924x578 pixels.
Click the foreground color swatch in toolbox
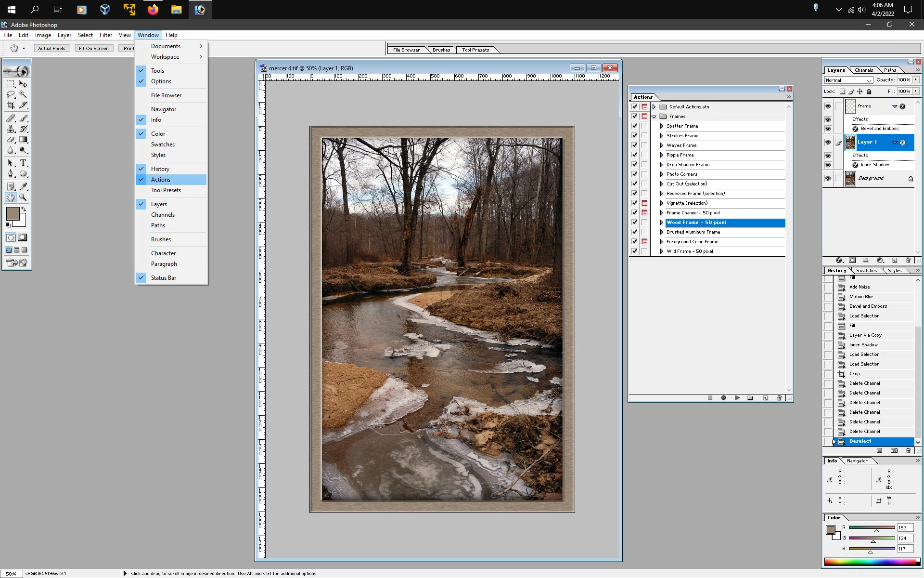click(13, 213)
